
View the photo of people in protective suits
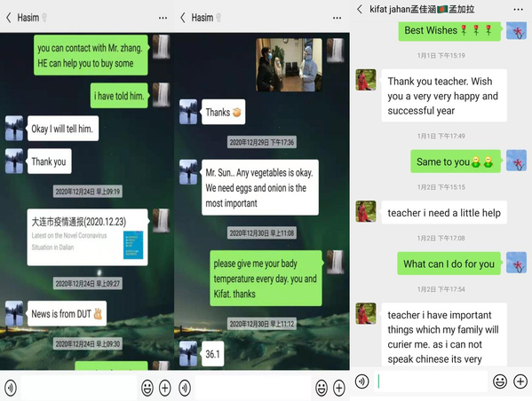pos(289,65)
